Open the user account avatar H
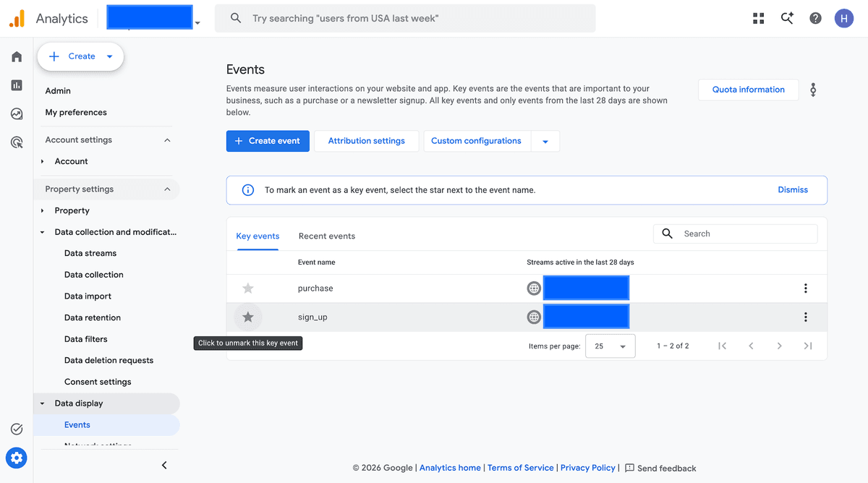 844,18
